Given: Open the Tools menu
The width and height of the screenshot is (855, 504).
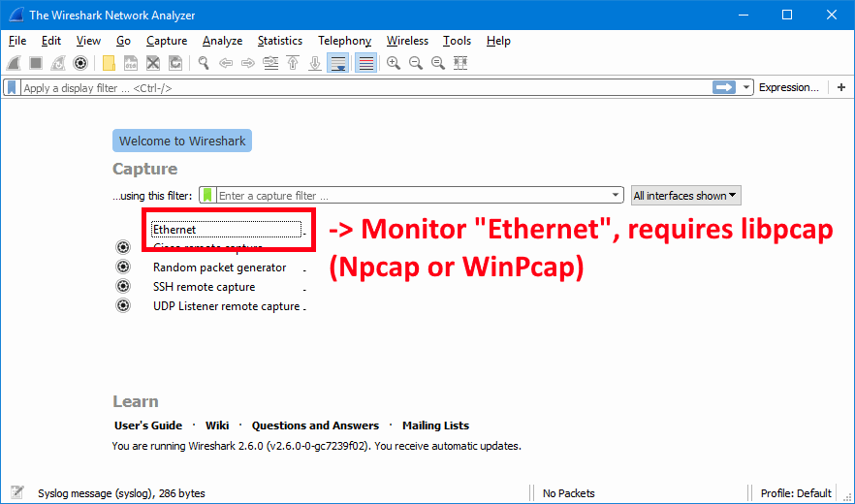Looking at the screenshot, I should pos(457,41).
